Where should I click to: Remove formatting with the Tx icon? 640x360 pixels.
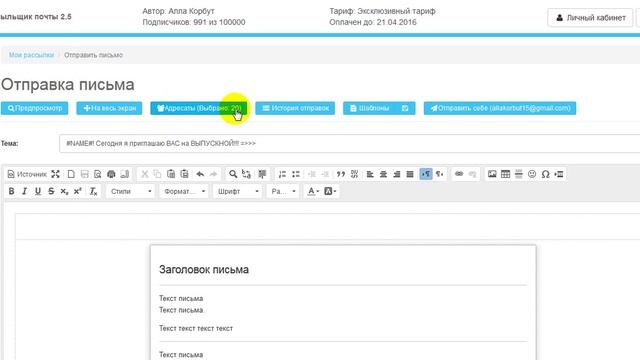[93, 191]
